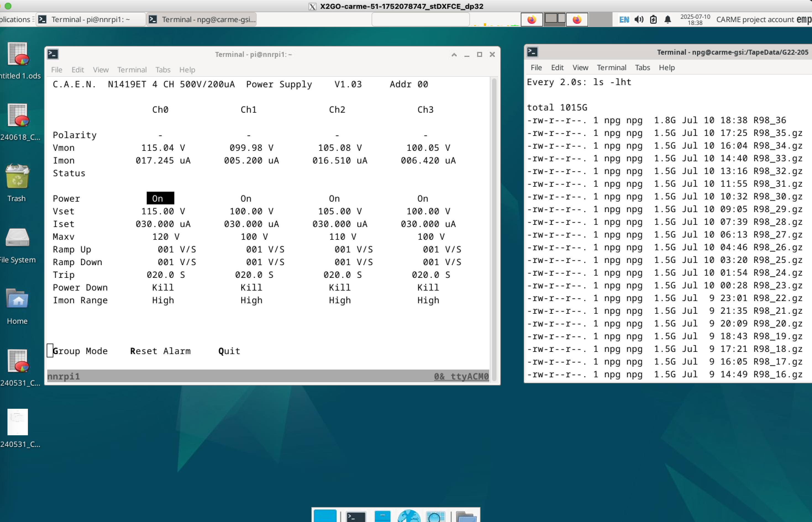Open the power manager battery icon
This screenshot has height=522, width=812.
tap(653, 19)
